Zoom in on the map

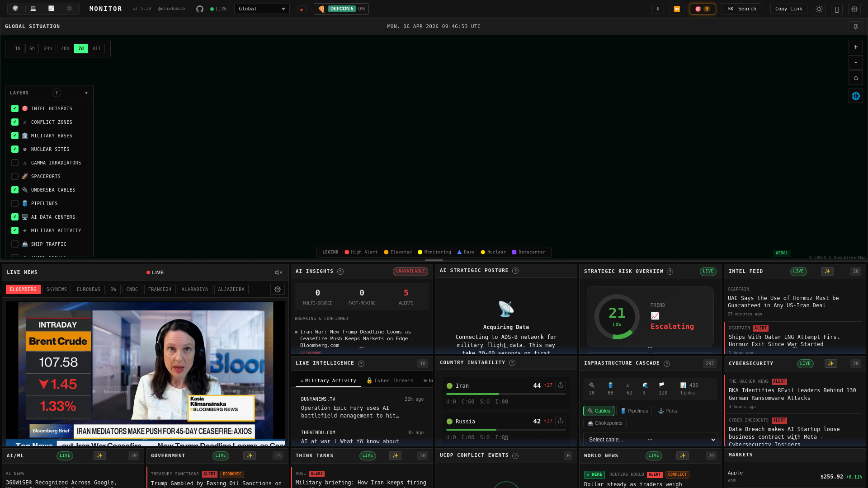855,47
